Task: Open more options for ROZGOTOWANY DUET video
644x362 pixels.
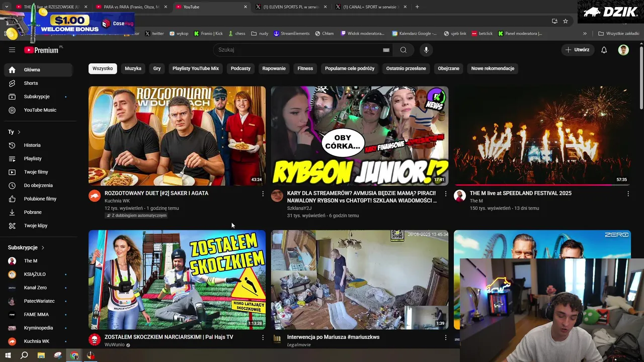Action: click(x=263, y=194)
